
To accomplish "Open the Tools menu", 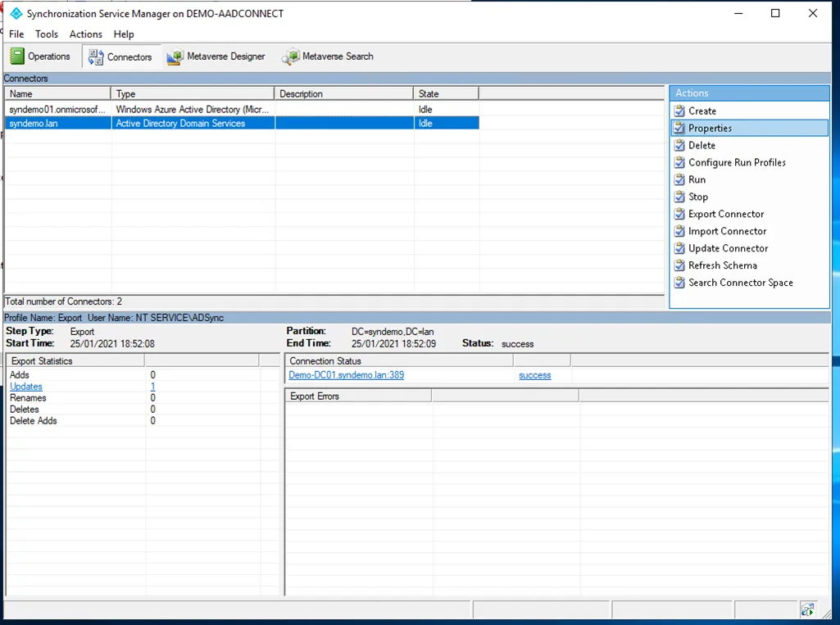I will click(x=47, y=34).
